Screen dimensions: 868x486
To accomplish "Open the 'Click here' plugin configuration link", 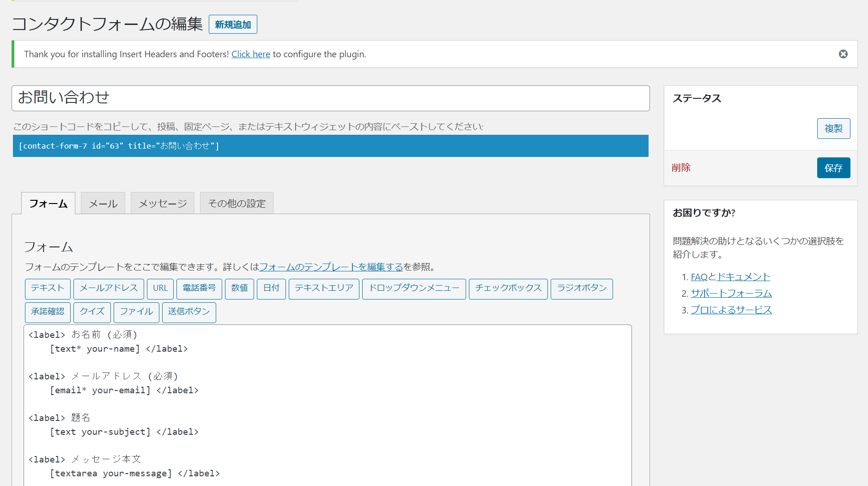I will click(x=251, y=54).
